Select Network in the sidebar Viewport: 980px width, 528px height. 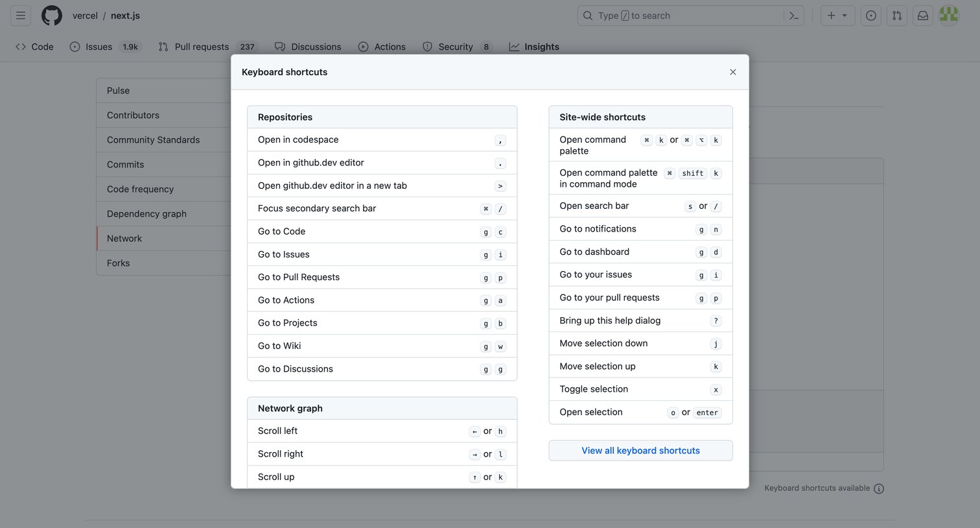[163, 239]
